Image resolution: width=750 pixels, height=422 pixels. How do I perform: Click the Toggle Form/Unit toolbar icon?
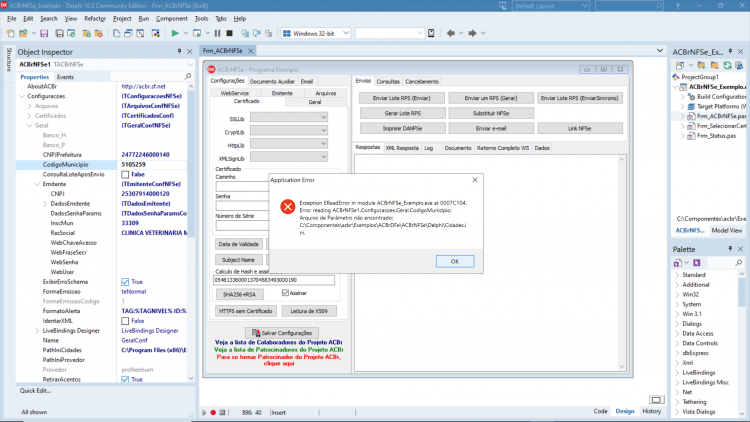140,33
